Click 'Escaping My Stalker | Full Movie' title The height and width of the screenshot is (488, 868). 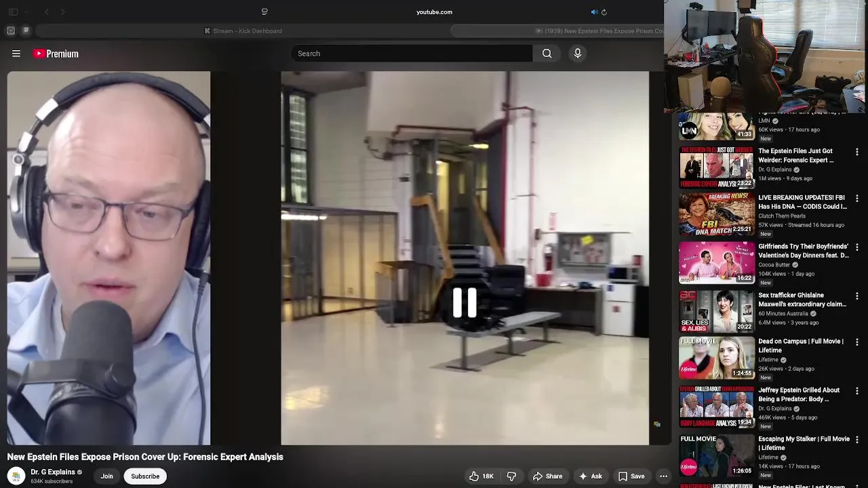tap(804, 443)
